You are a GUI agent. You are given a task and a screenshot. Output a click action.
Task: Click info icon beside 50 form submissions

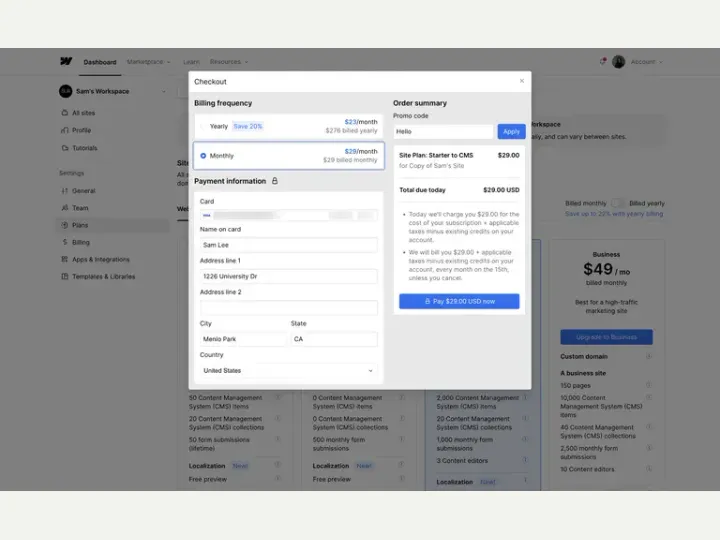coord(277,439)
